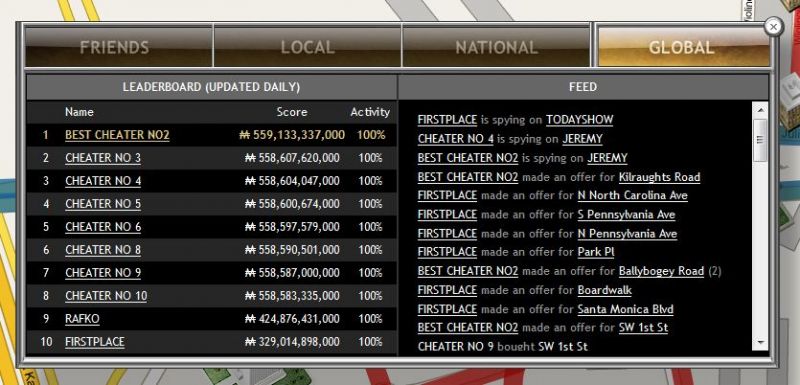This screenshot has width=800, height=385.
Task: Open Ballybogey Road street link
Action: [x=661, y=271]
